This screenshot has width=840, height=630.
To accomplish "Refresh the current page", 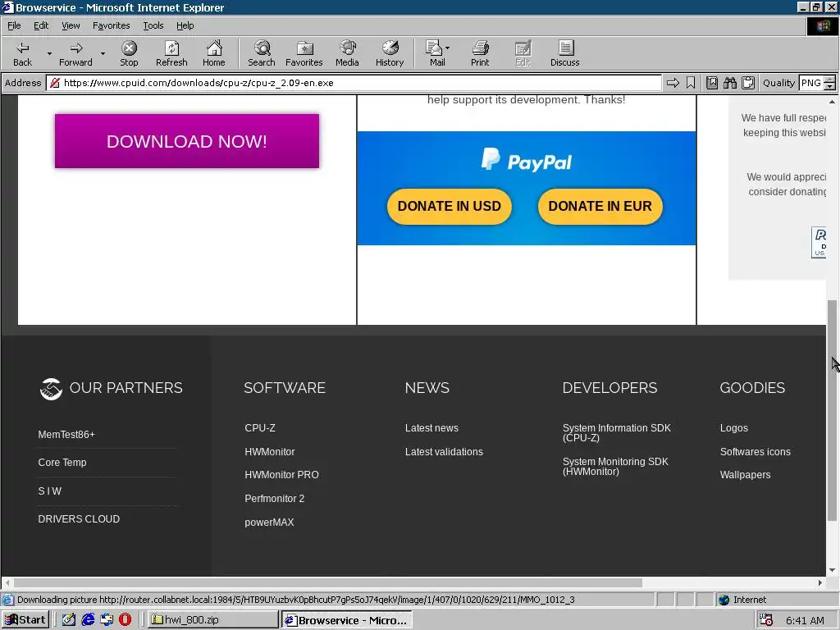I will click(x=171, y=53).
